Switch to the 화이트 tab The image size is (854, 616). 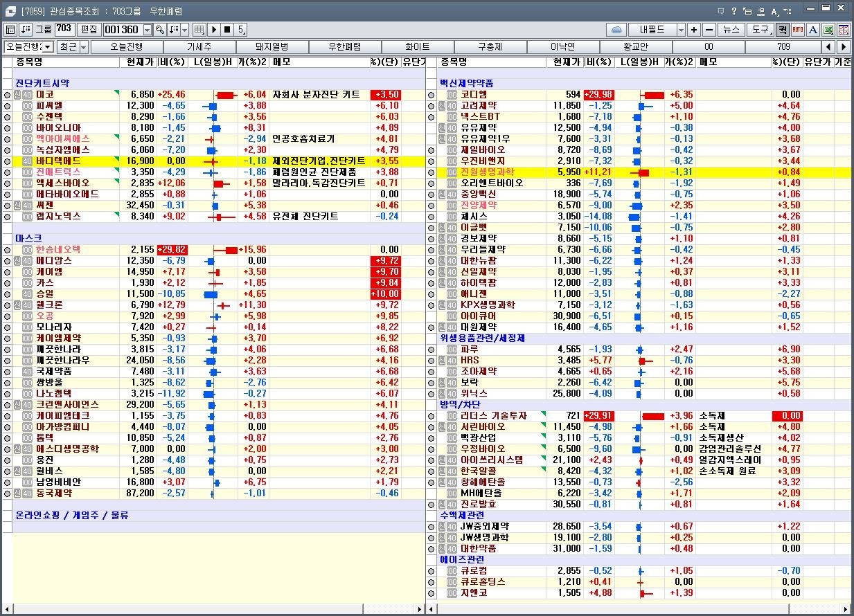(418, 46)
